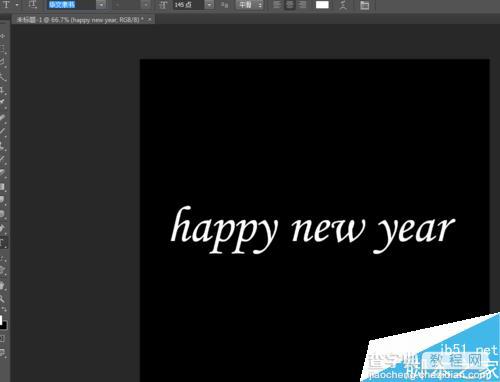Select the Move tool
The height and width of the screenshot is (382, 500).
pos(3,36)
